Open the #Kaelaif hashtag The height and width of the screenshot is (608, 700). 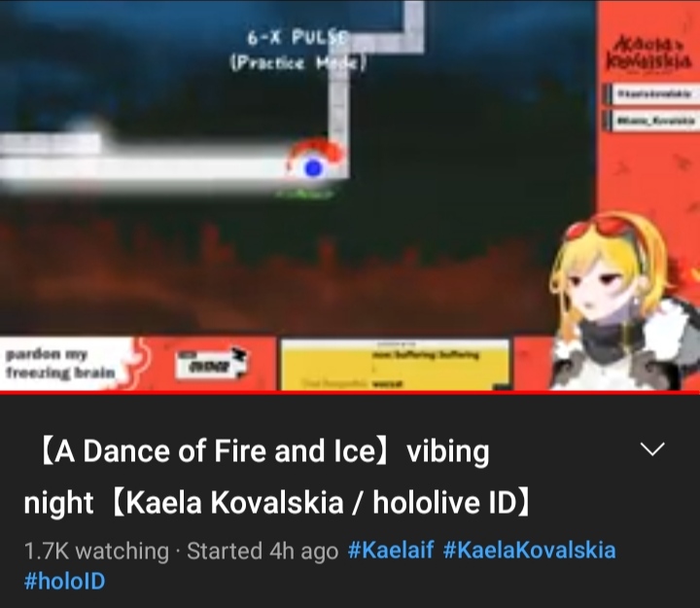tap(390, 550)
